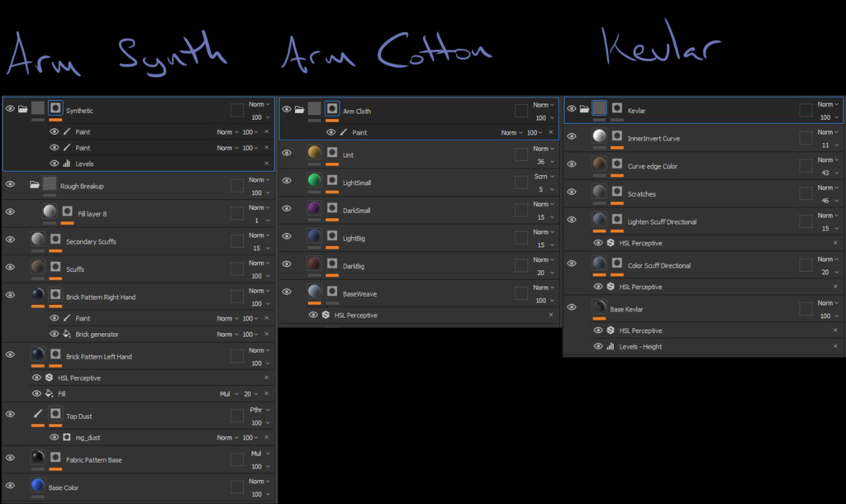Open Scratches opacity 46 dropdown
Image resolution: width=846 pixels, height=504 pixels.
[829, 201]
